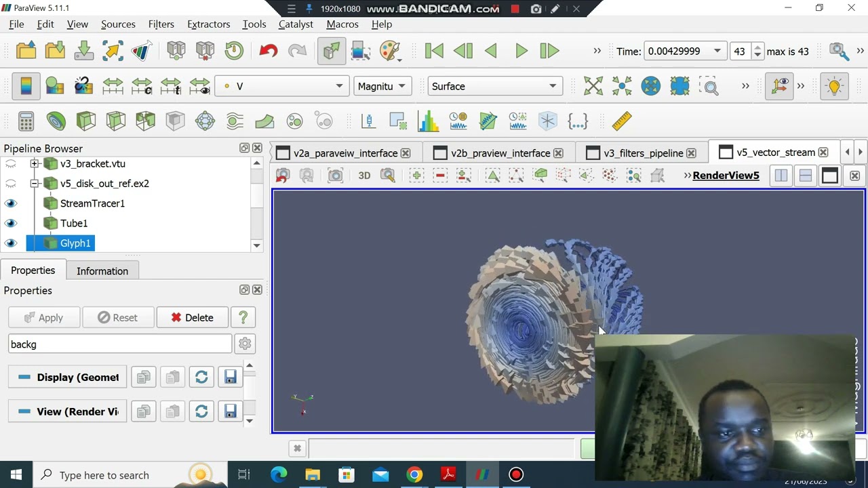Toggle the color legend visibility icon

[x=26, y=86]
